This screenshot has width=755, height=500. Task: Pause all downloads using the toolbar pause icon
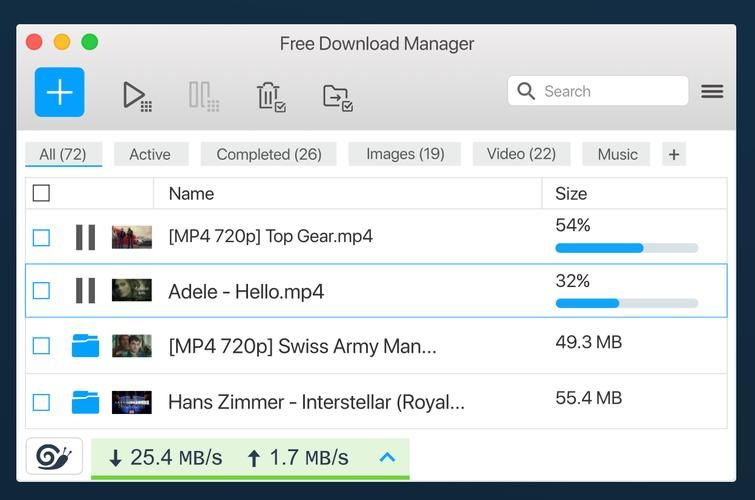(204, 97)
